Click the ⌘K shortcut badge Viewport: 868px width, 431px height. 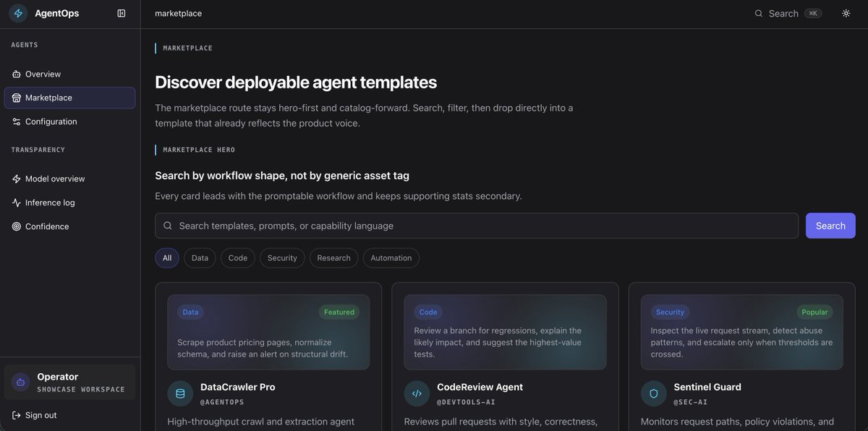click(x=813, y=13)
